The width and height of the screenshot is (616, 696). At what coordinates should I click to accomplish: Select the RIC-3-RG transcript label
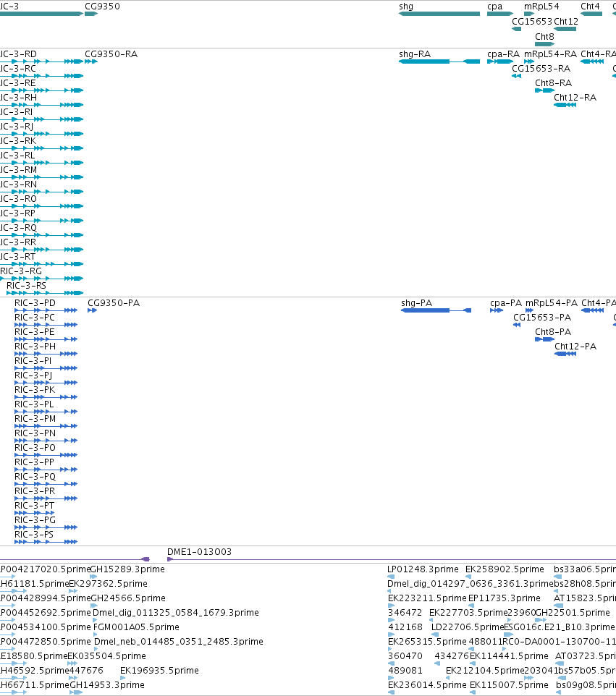[x=21, y=271]
